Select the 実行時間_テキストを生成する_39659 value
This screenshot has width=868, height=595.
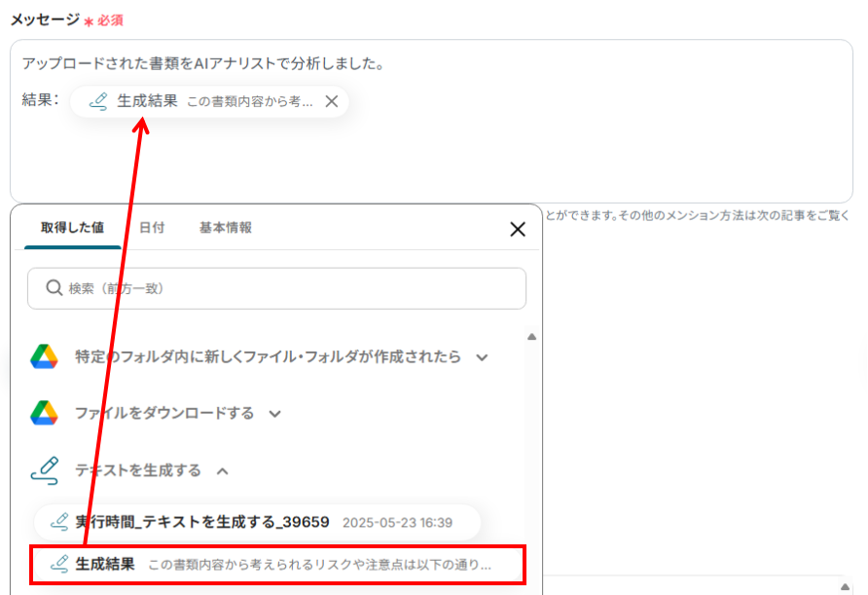(x=258, y=522)
